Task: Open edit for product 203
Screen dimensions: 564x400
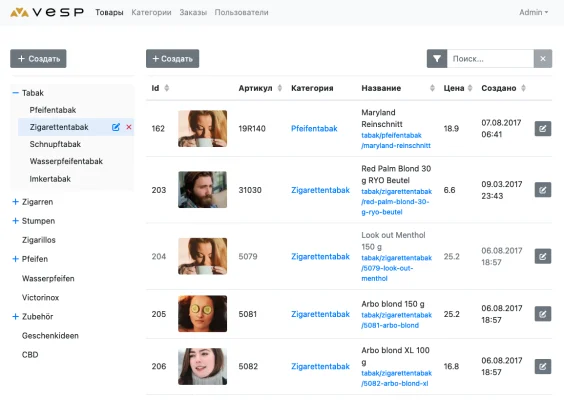Action: pos(543,190)
